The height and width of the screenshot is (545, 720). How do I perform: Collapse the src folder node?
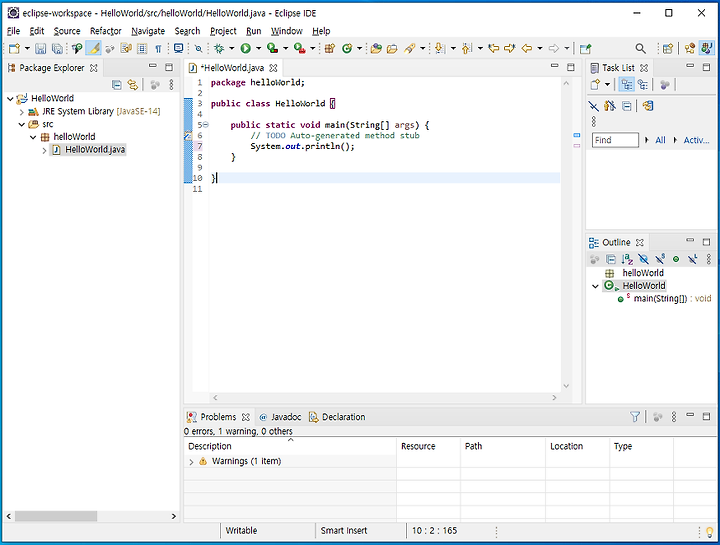click(x=22, y=124)
